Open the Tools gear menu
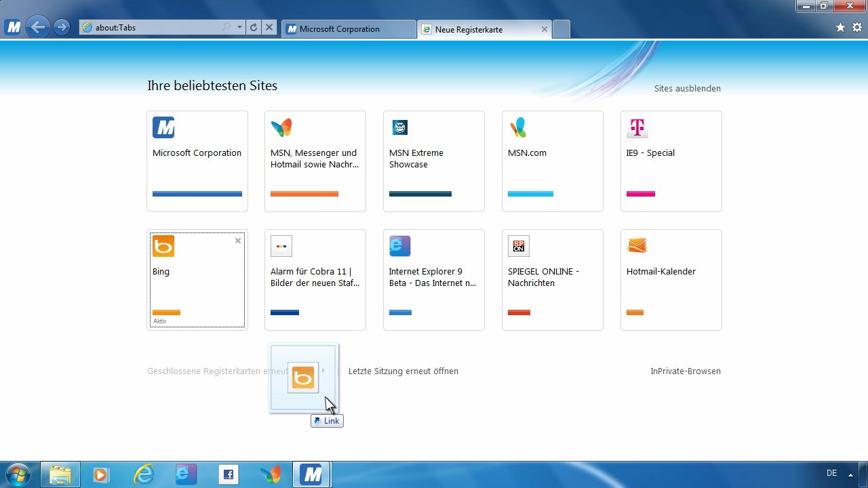This screenshot has width=868, height=488. [856, 28]
